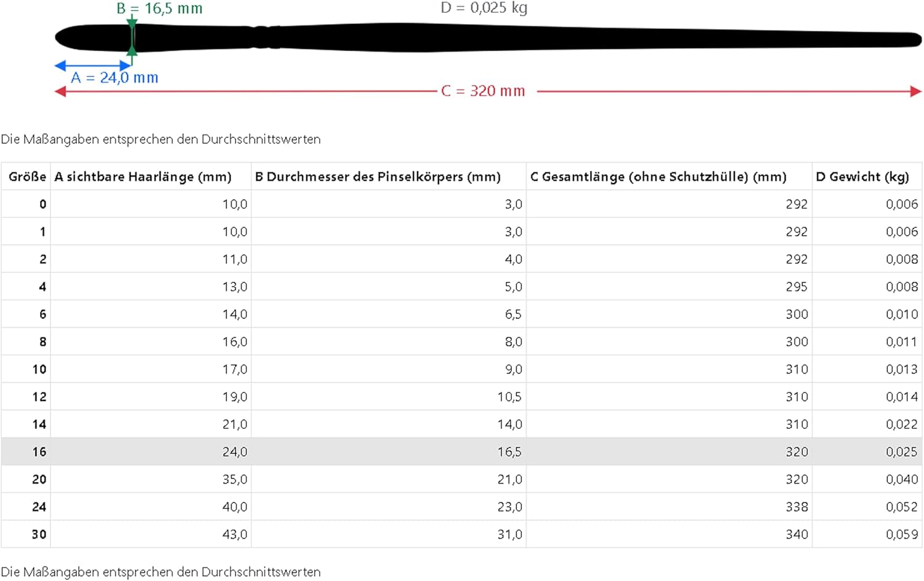Viewport: 924px width, 581px height.
Task: Click the green B = 16,5 mm label
Action: pos(160,9)
